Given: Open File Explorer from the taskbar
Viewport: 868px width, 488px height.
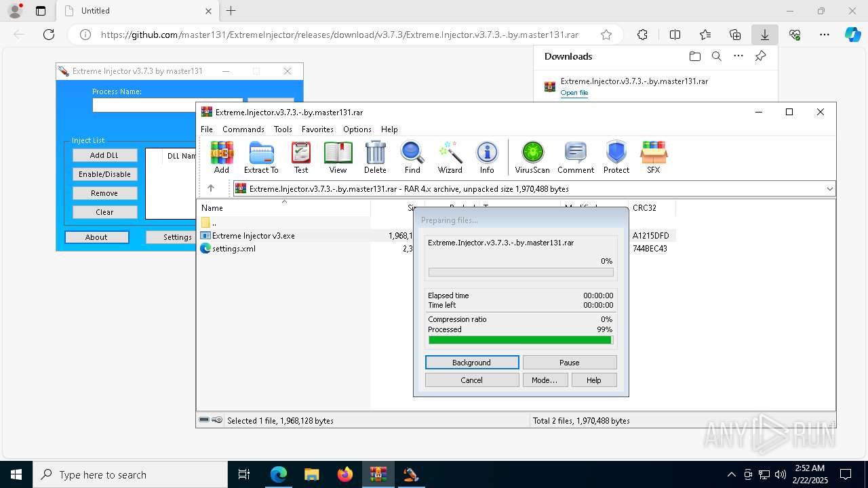Looking at the screenshot, I should point(312,474).
